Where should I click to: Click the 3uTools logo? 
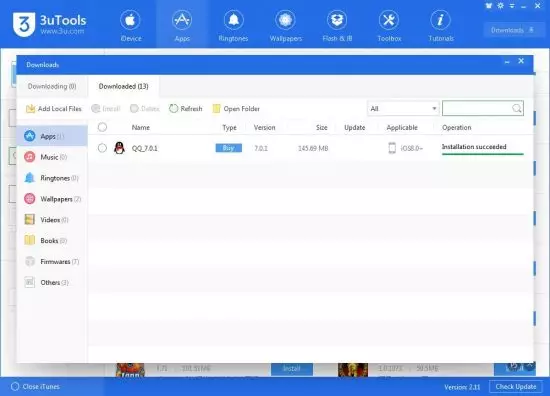tap(49, 24)
